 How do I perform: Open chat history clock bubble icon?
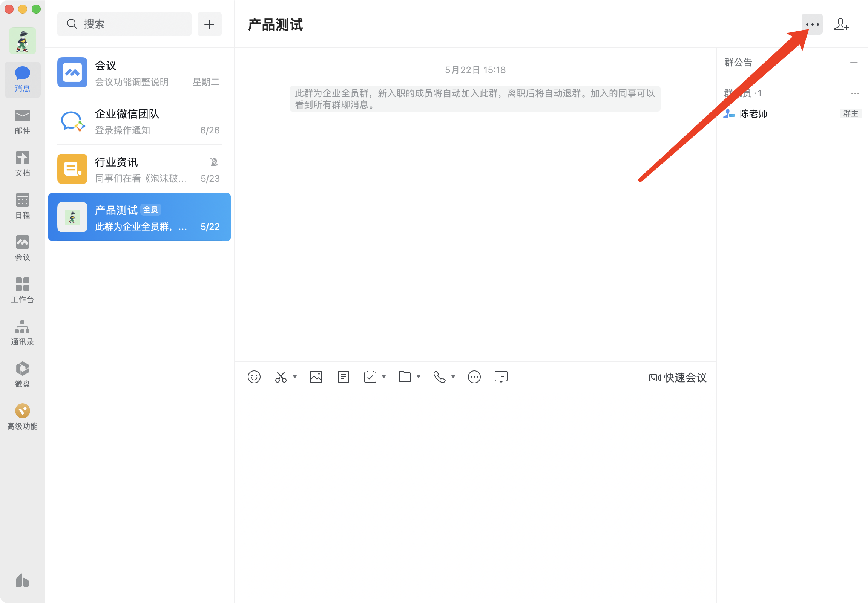[501, 377]
